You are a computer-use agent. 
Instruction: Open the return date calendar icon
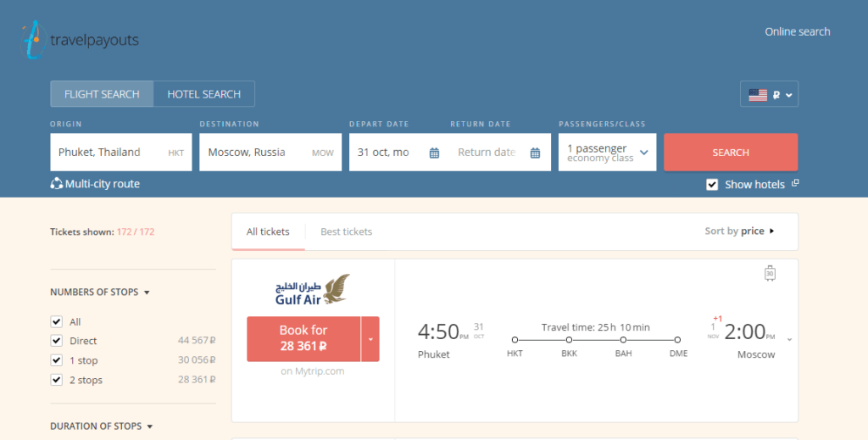pyautogui.click(x=535, y=153)
